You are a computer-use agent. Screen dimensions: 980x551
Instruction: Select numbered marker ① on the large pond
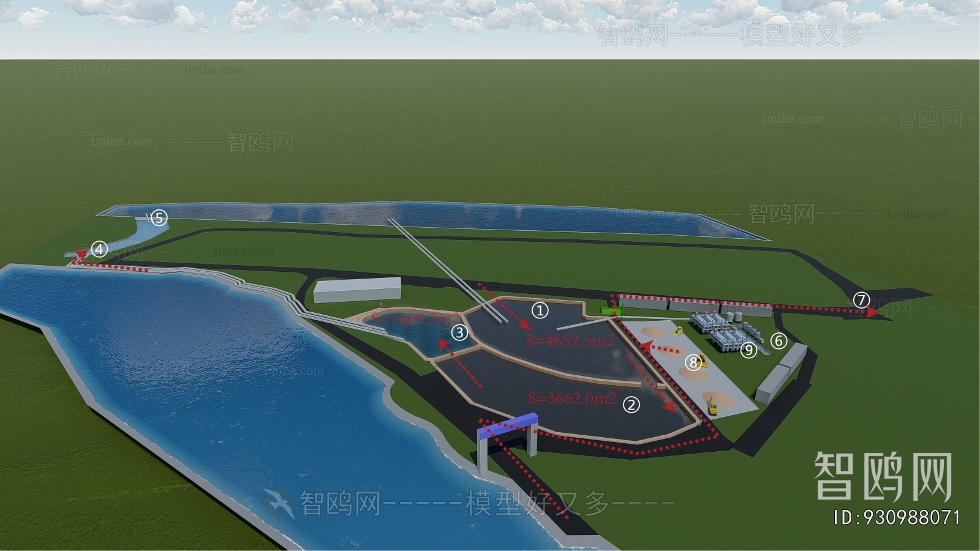point(540,311)
